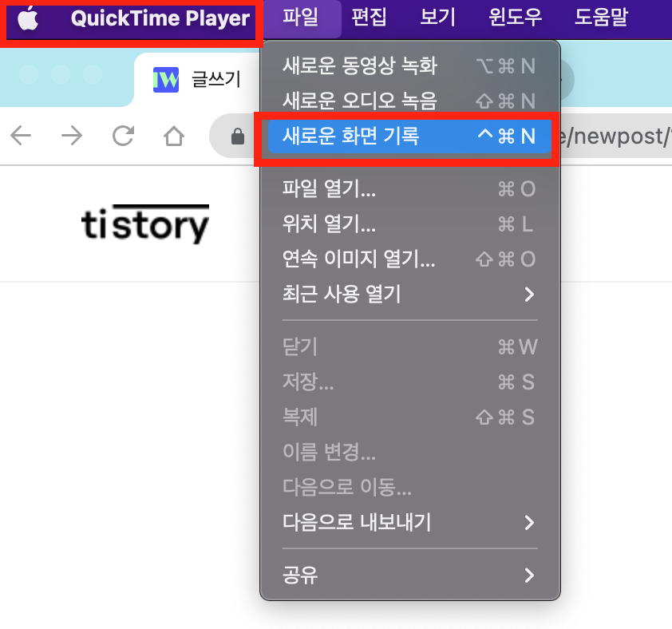Select the 글쓰기 browser tab
Image resolution: width=672 pixels, height=629 pixels.
tap(197, 80)
